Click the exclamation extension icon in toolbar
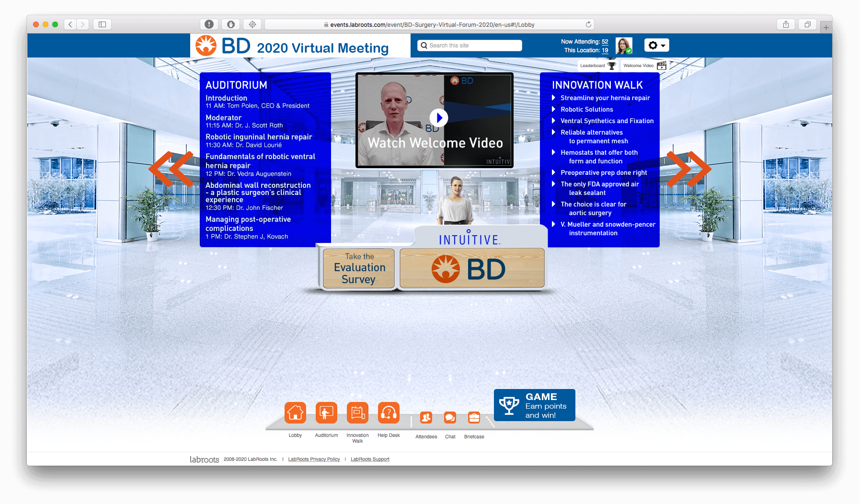Screen dimensions: 859x504 pyautogui.click(x=209, y=24)
